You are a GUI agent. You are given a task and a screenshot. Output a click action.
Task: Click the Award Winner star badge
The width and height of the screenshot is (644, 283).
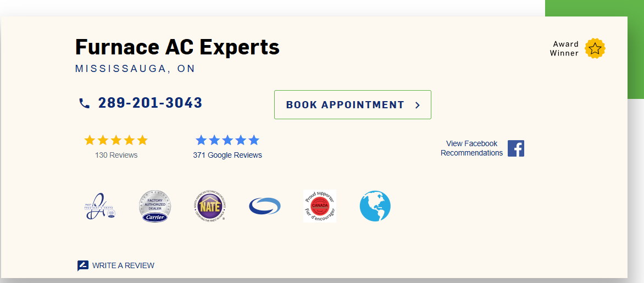(x=595, y=48)
